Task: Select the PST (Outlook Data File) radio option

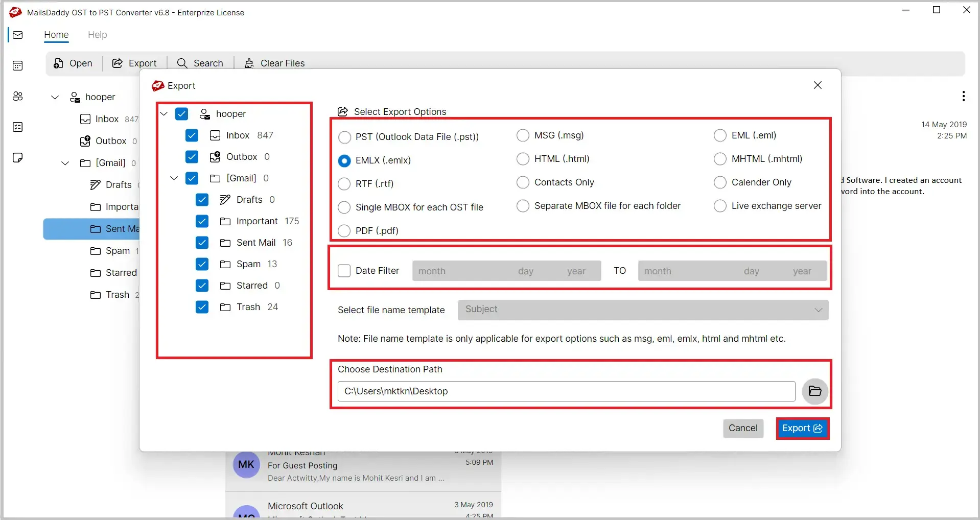Action: pos(344,137)
